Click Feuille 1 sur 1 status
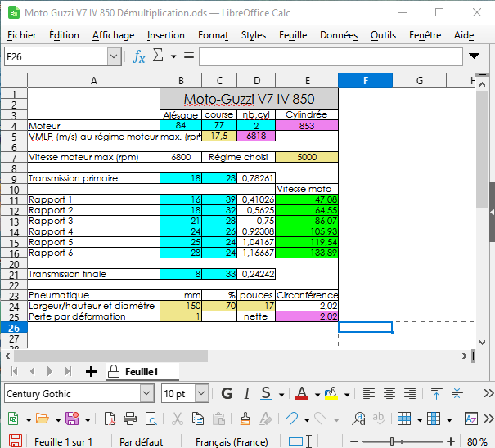This screenshot has width=495, height=448. [x=63, y=441]
